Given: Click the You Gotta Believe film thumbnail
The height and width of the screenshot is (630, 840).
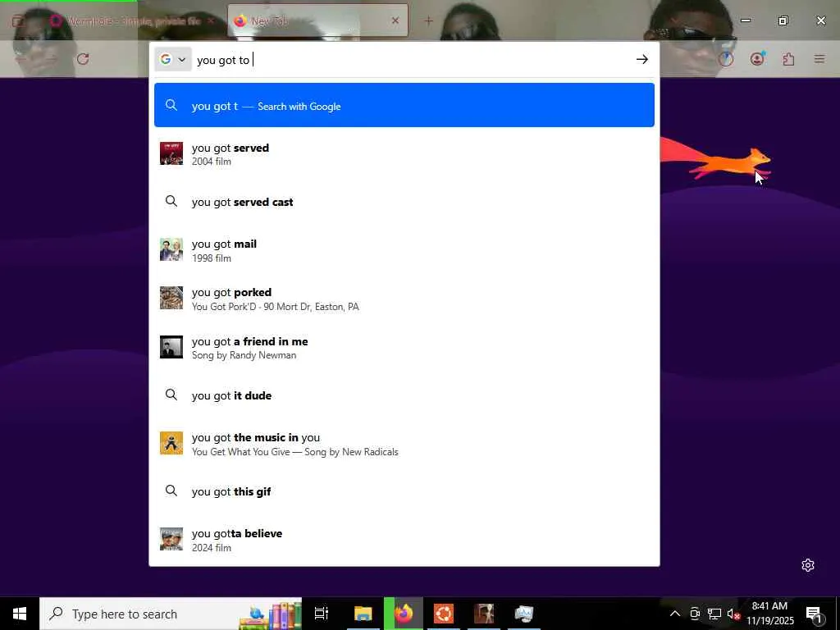Looking at the screenshot, I should point(171,539).
